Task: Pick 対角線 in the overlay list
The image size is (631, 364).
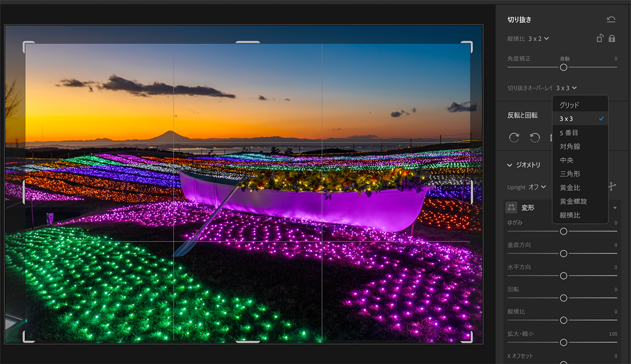Action: [570, 147]
